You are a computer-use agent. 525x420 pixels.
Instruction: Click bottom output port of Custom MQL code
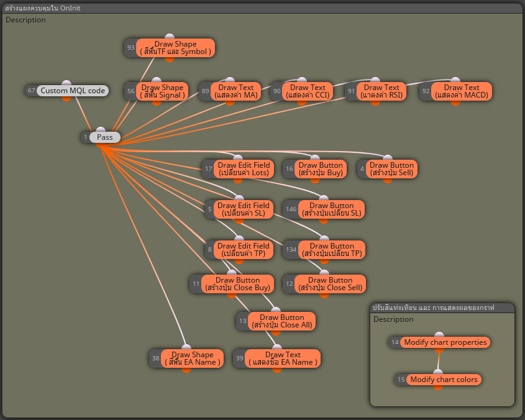66,99
